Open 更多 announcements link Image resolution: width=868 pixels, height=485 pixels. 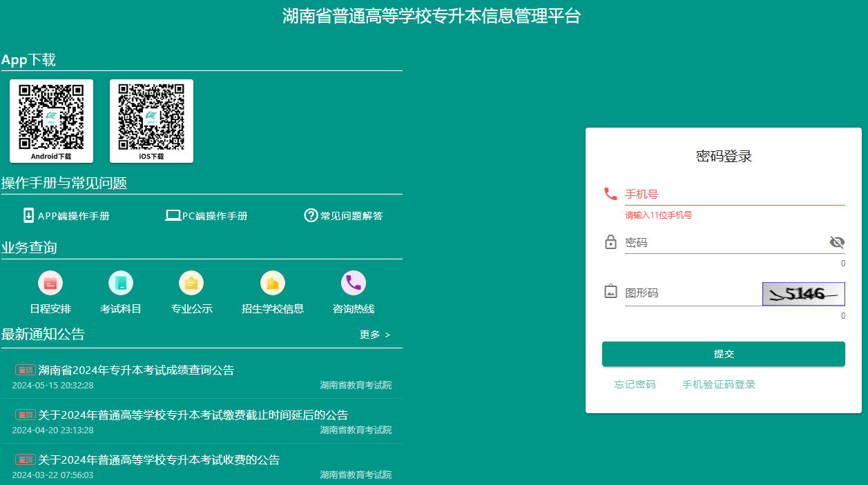375,335
